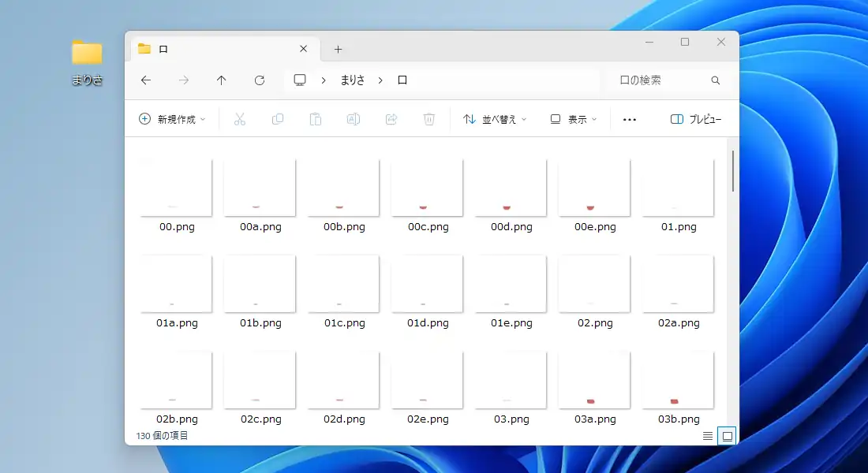Add a new tab with plus button

point(338,49)
